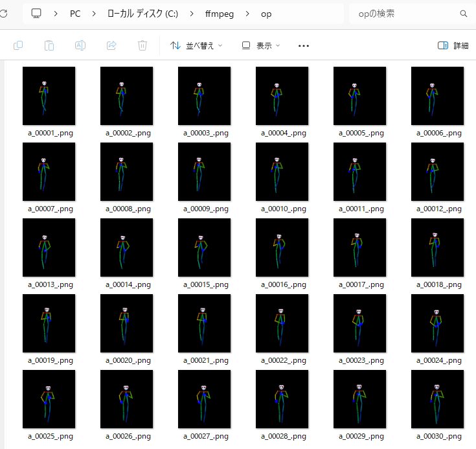Click in the opの検索 search field
Viewport: 476px width, 449px height.
[x=402, y=14]
